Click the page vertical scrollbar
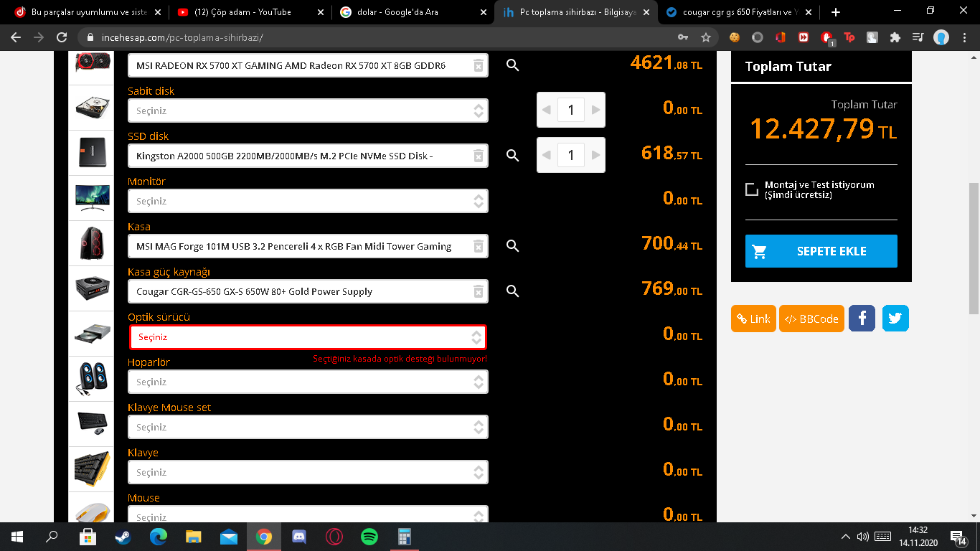Image resolution: width=980 pixels, height=551 pixels. pos(974,248)
